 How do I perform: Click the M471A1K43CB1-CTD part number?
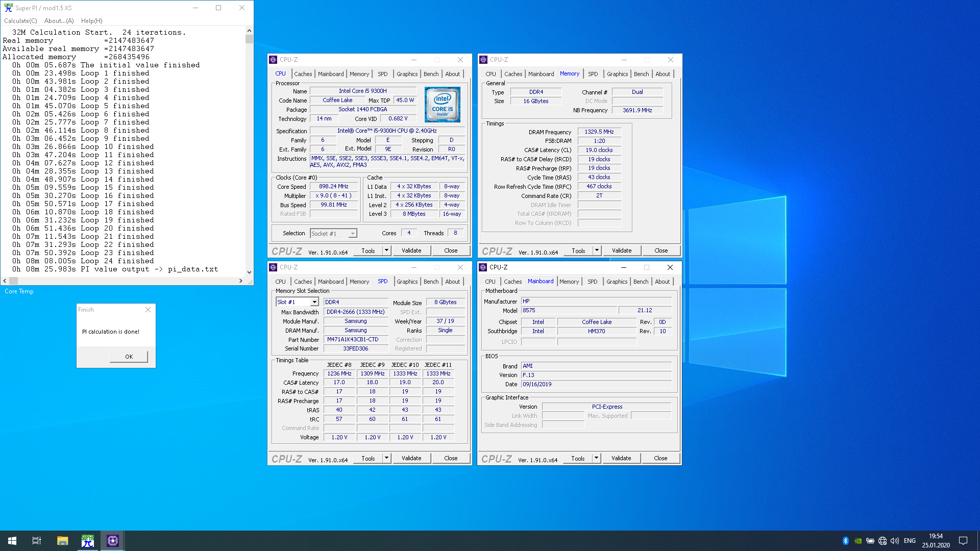click(x=355, y=339)
